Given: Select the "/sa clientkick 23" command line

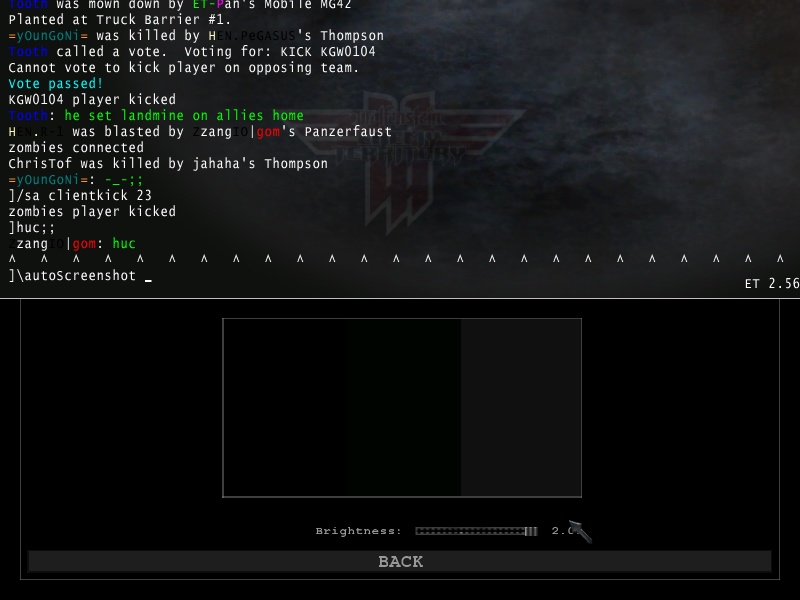Looking at the screenshot, I should point(80,196).
